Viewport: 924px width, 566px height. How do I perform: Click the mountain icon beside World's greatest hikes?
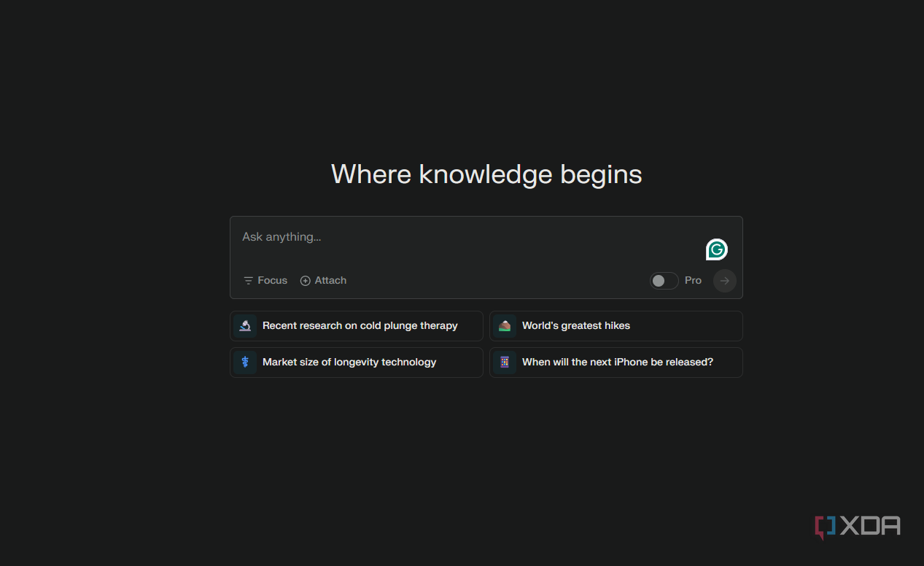click(505, 326)
